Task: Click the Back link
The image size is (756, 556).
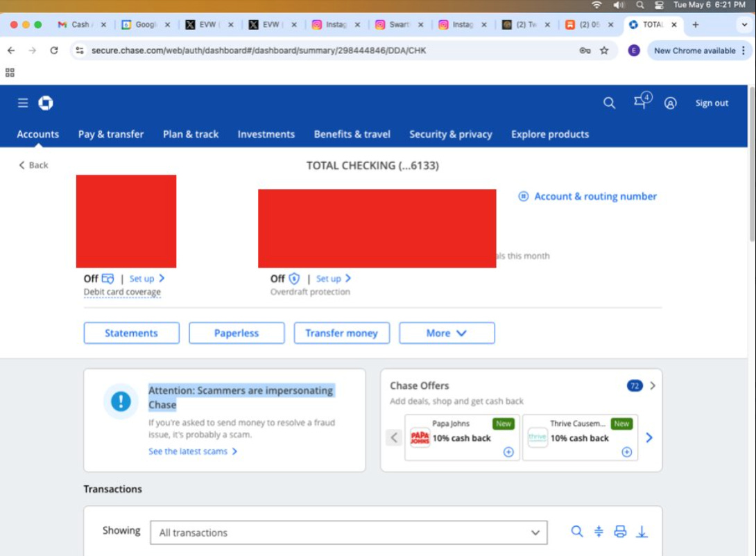Action: click(33, 165)
